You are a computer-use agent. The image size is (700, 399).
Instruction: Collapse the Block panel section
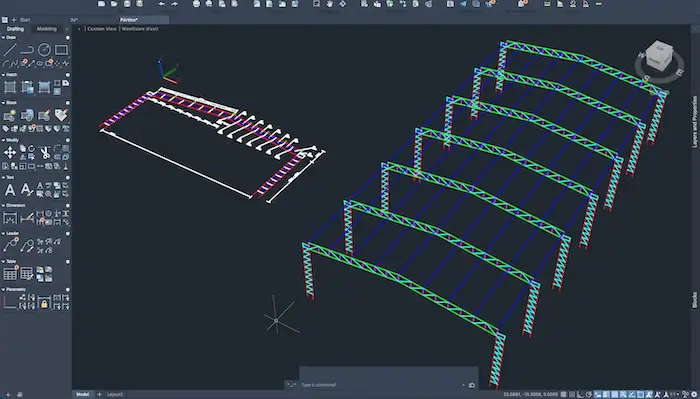tap(4, 103)
